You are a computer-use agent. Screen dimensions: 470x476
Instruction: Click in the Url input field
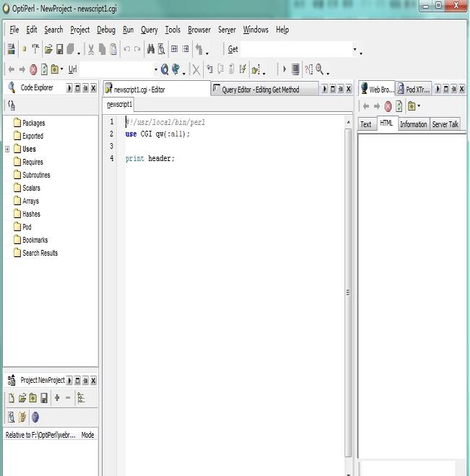[x=116, y=69]
